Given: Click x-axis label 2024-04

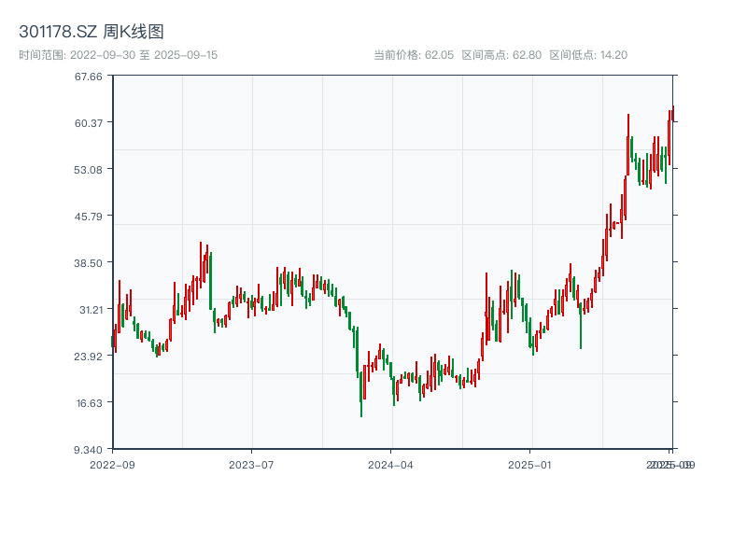Looking at the screenshot, I should (390, 465).
